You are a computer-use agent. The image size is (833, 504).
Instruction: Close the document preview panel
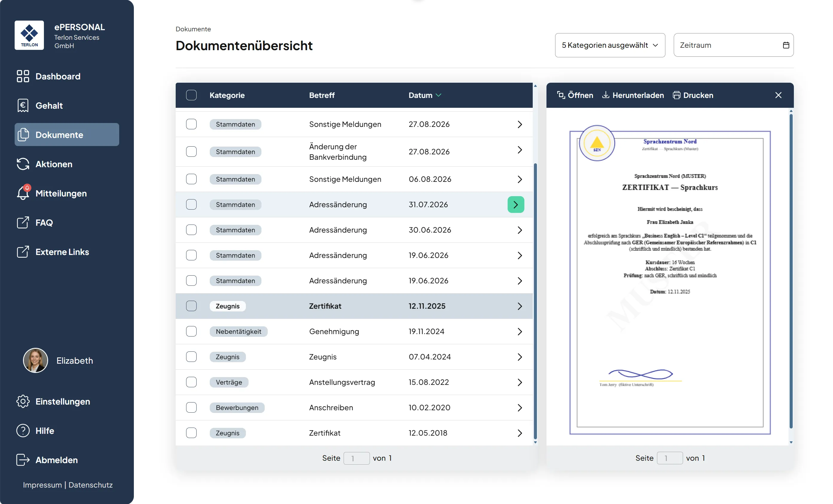[778, 95]
